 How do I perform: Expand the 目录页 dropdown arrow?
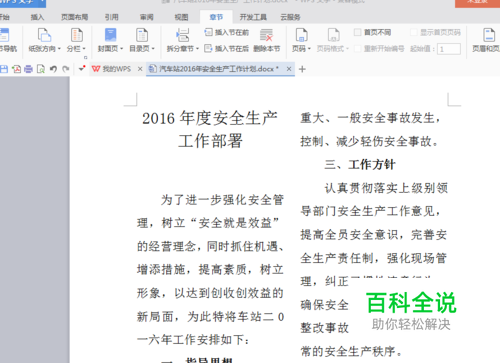point(153,49)
